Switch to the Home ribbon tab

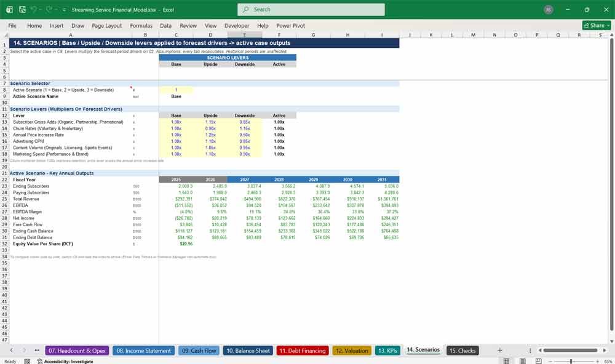(x=34, y=25)
